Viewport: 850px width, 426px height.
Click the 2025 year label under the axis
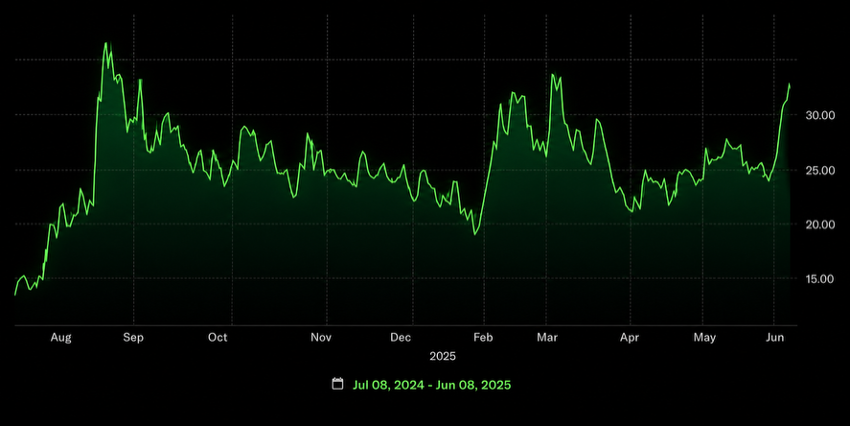pyautogui.click(x=443, y=356)
